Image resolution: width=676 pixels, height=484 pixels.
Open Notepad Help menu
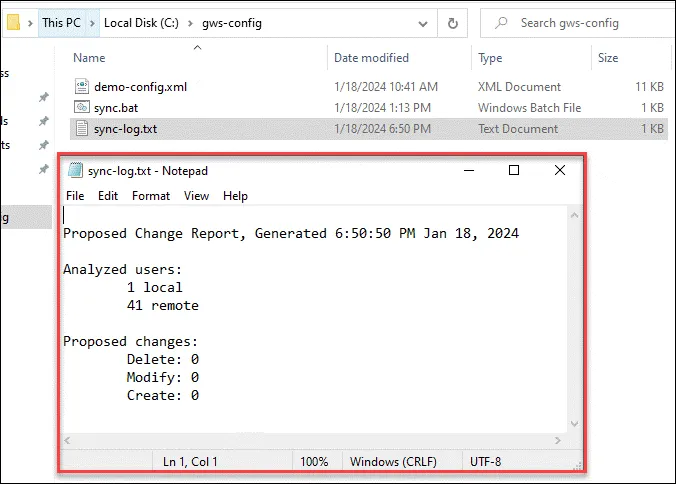(x=235, y=196)
